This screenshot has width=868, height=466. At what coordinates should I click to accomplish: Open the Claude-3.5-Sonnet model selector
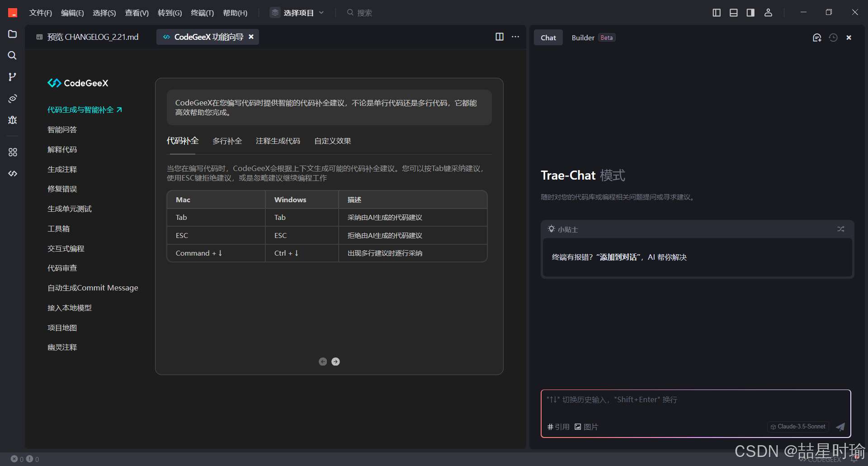click(x=798, y=427)
